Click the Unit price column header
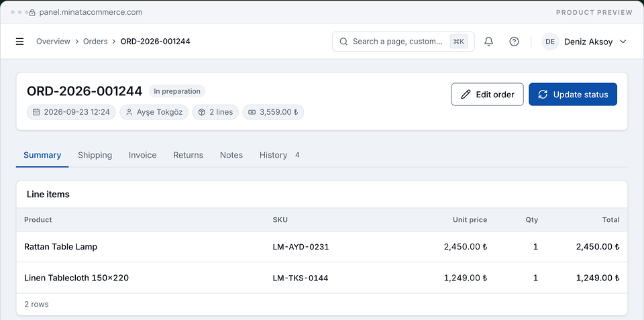 [470, 220]
